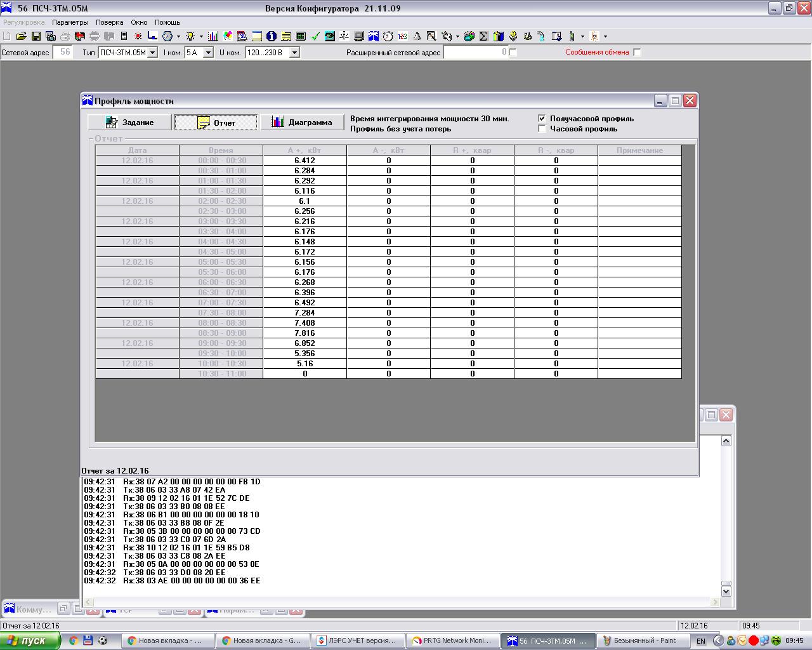Viewport: 812px width, 650px height.
Task: Click the round compass gauge toolbar icon
Action: tap(167, 36)
